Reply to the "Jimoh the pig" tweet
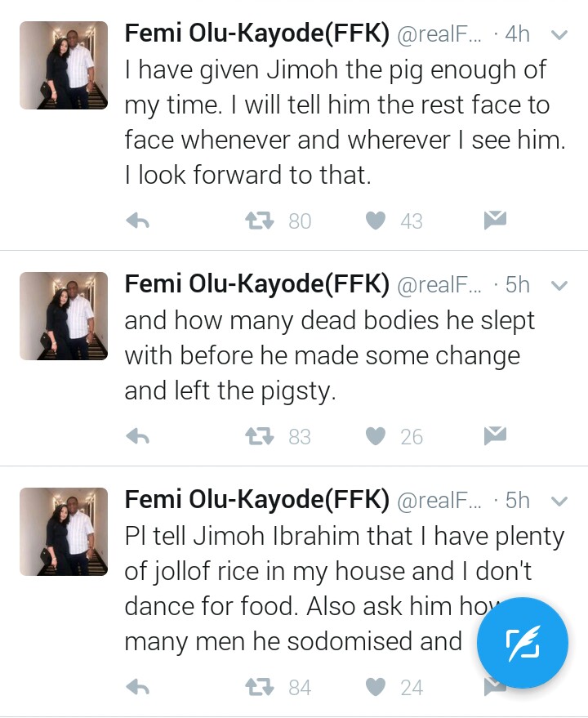The height and width of the screenshot is (718, 588). click(x=138, y=221)
